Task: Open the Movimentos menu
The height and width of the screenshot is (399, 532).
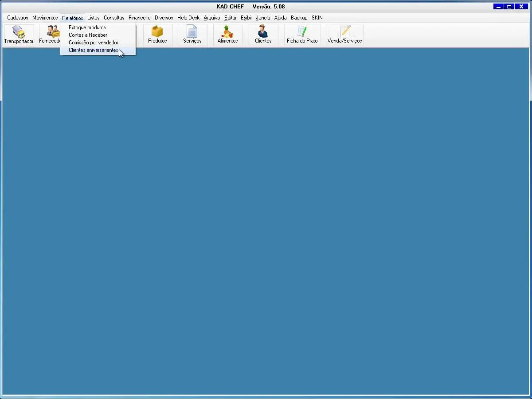Action: point(45,18)
